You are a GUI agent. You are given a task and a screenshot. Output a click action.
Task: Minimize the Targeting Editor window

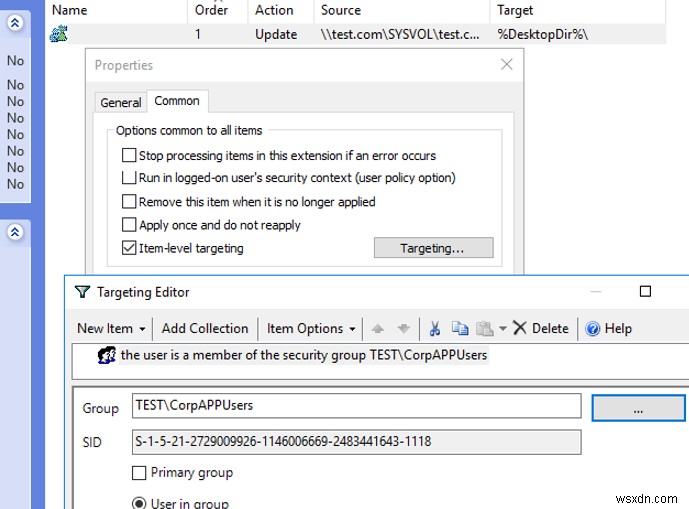tap(595, 291)
